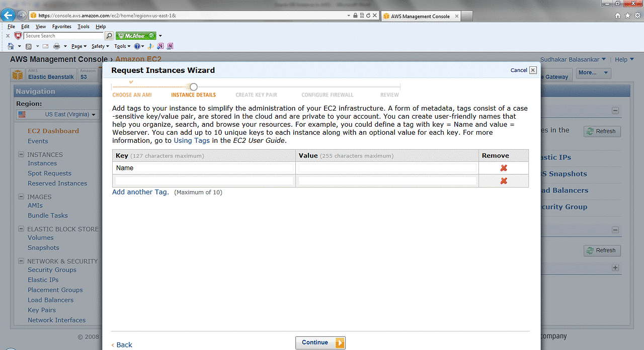Click the upper Refresh button on dashboard
The width and height of the screenshot is (644, 350).
602,131
